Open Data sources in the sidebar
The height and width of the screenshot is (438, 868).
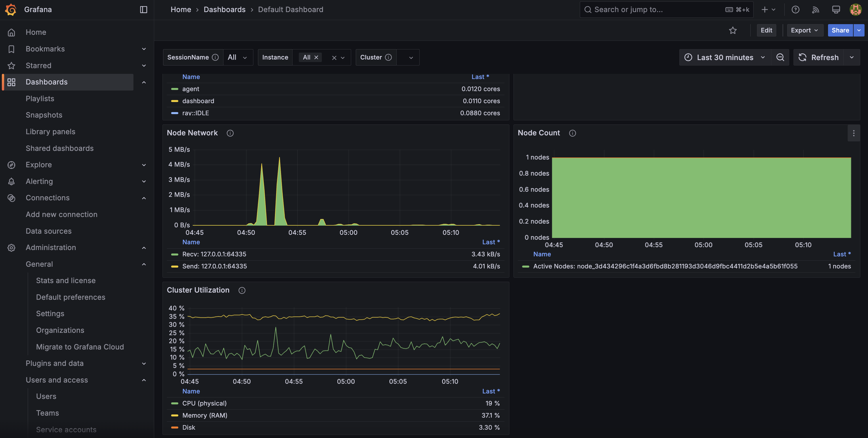(49, 231)
